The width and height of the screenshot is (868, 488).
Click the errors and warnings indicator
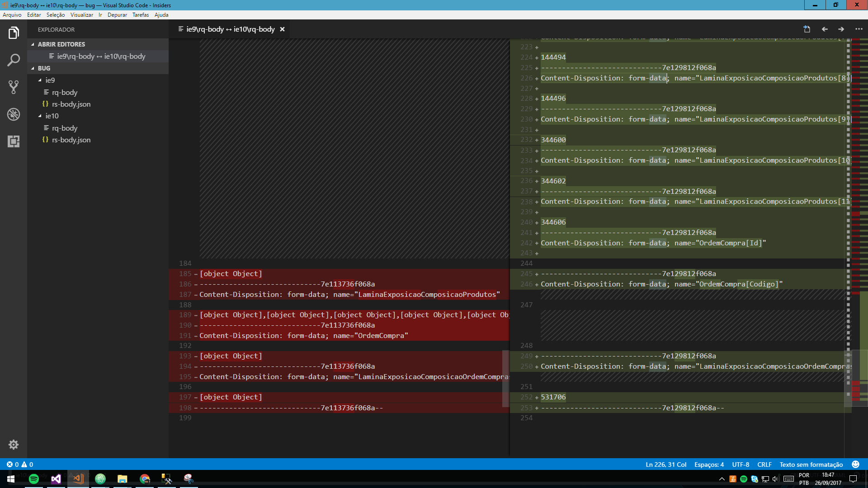pos(19,464)
